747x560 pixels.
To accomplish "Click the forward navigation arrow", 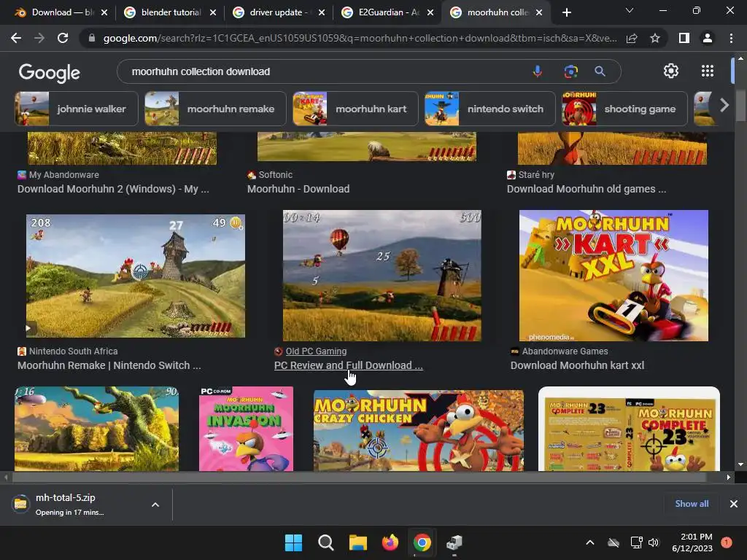I will coord(39,38).
